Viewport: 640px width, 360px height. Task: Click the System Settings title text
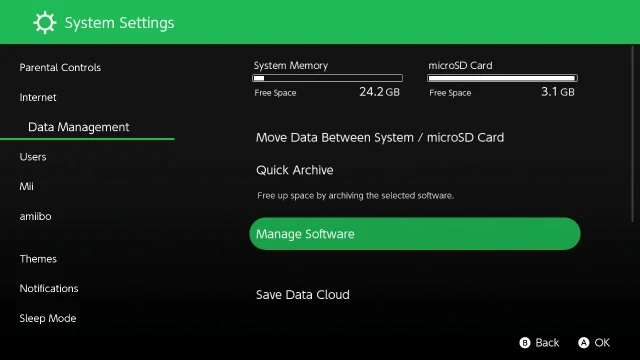(119, 23)
